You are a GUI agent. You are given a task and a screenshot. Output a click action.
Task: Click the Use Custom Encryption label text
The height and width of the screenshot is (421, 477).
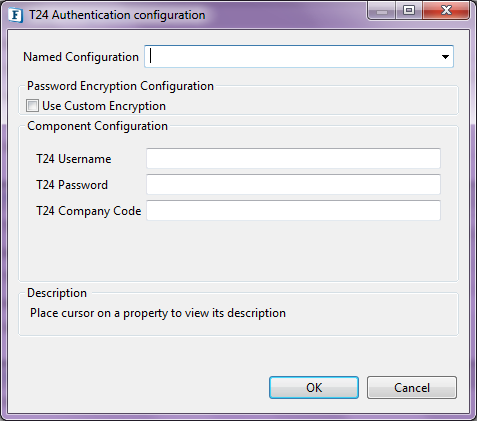pos(104,106)
